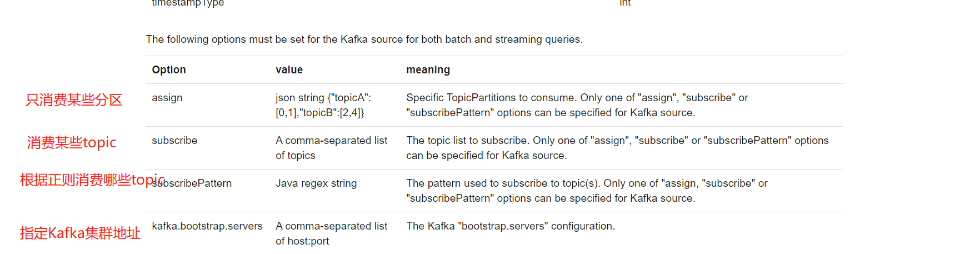Click the "Option" column header
Image resolution: width=980 pixels, height=254 pixels.
coord(169,70)
